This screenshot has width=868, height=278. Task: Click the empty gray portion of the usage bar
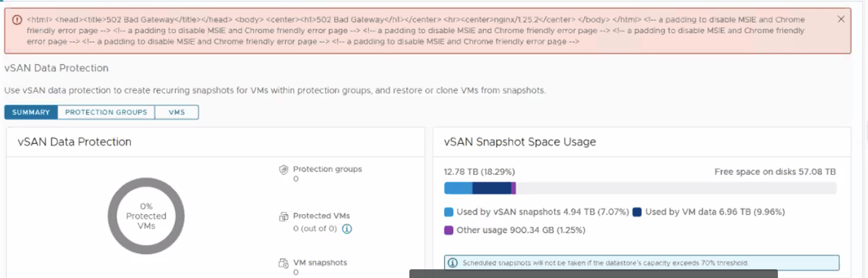[x=676, y=188]
